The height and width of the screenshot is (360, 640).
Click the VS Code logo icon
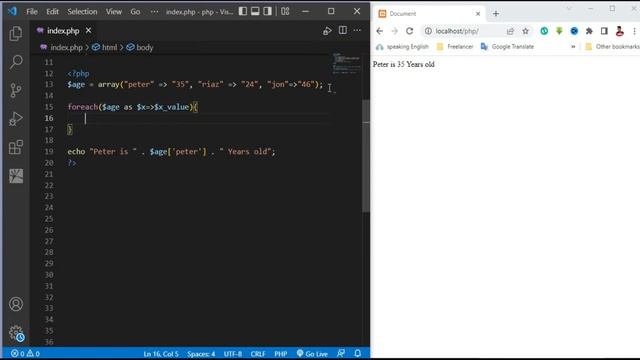coord(13,11)
